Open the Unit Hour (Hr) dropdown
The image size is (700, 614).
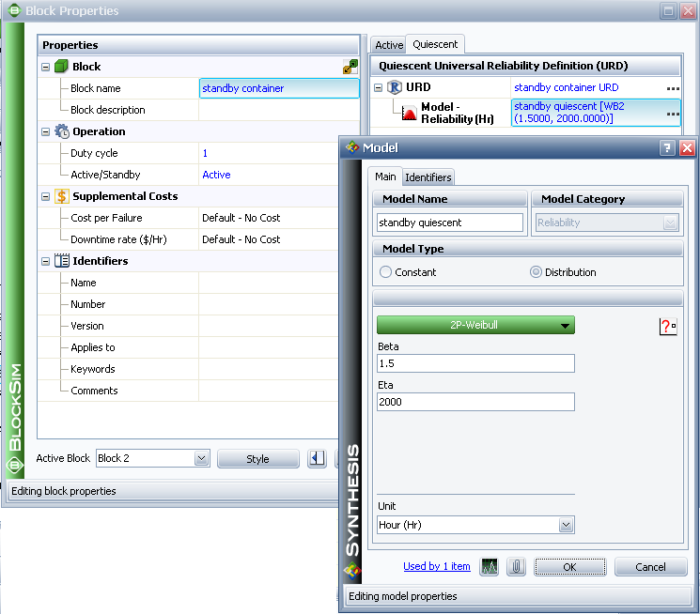[566, 526]
